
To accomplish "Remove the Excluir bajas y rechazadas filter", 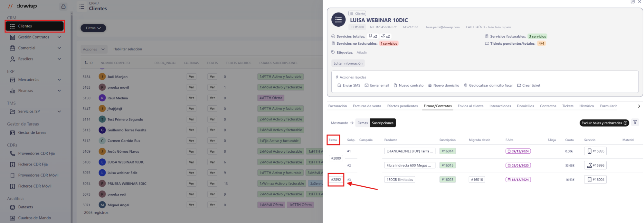I will pos(625,123).
